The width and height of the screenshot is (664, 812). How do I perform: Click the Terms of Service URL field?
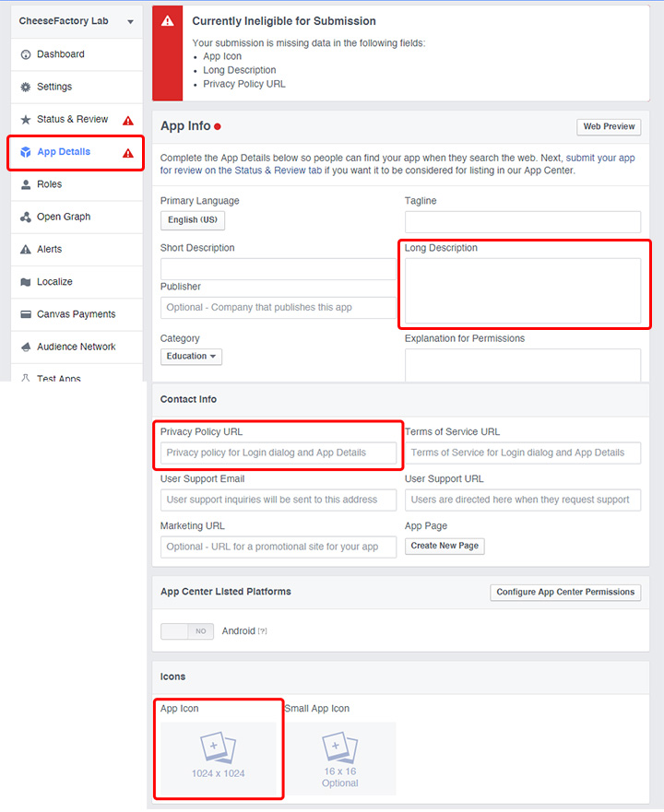point(523,453)
